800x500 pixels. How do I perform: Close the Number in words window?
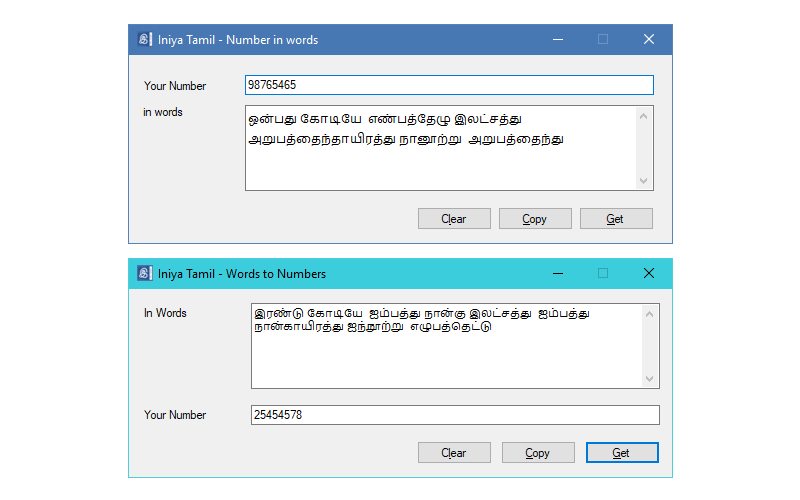(x=648, y=40)
